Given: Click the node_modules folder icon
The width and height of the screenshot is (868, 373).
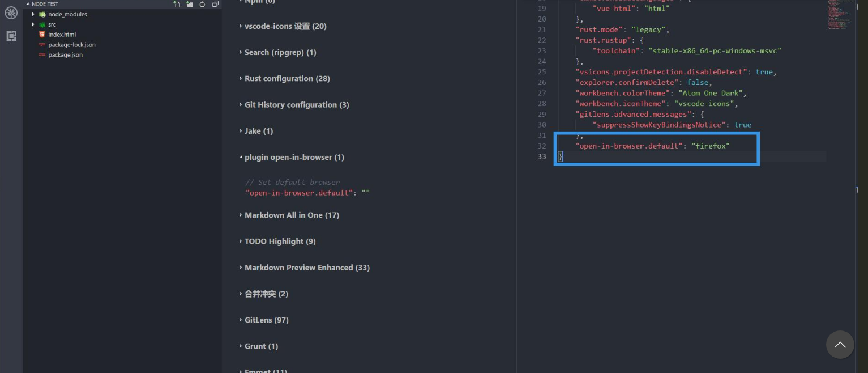Looking at the screenshot, I should coord(42,14).
